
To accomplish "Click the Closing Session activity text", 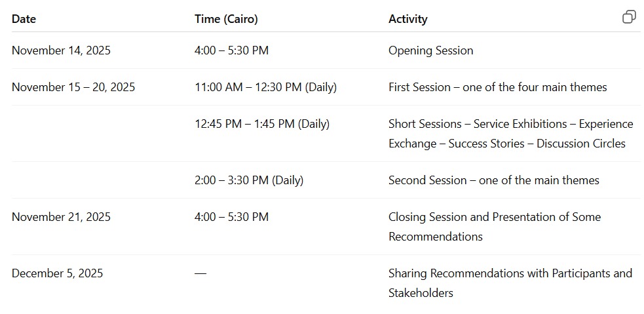I will [x=494, y=227].
